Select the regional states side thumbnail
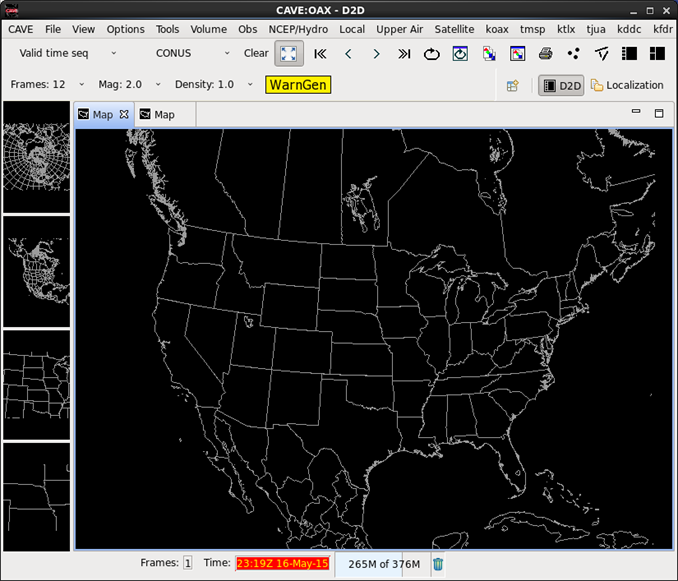Screen dimensions: 678x581 (37, 385)
